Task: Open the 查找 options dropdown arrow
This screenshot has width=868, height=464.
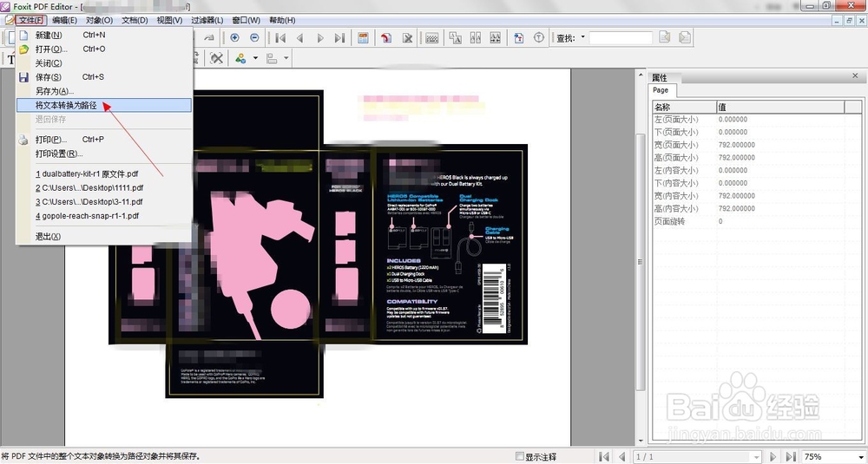Action: pyautogui.click(x=582, y=37)
